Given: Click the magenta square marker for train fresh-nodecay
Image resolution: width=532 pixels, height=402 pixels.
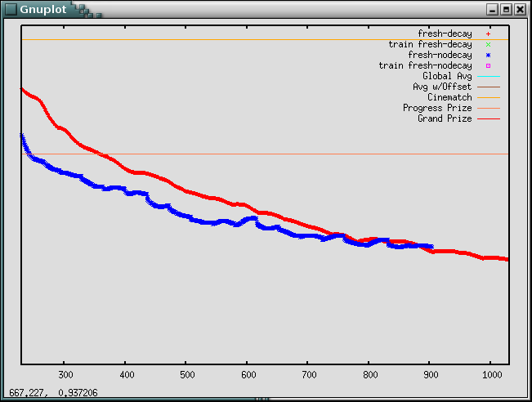Looking at the screenshot, I should click(488, 65).
